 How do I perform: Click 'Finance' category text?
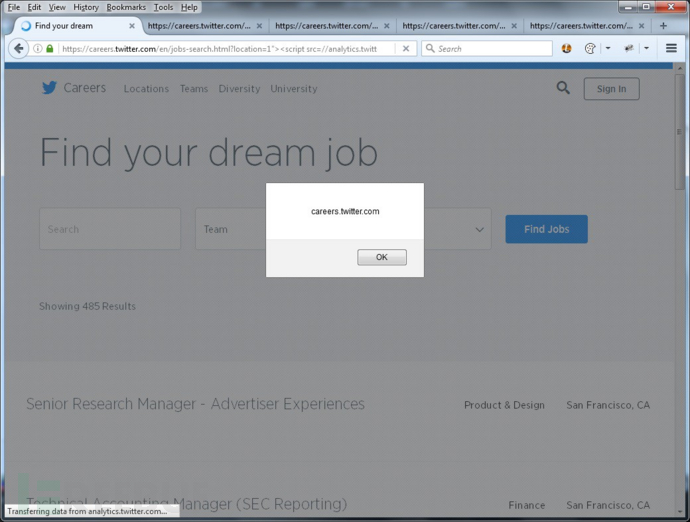[x=527, y=505]
